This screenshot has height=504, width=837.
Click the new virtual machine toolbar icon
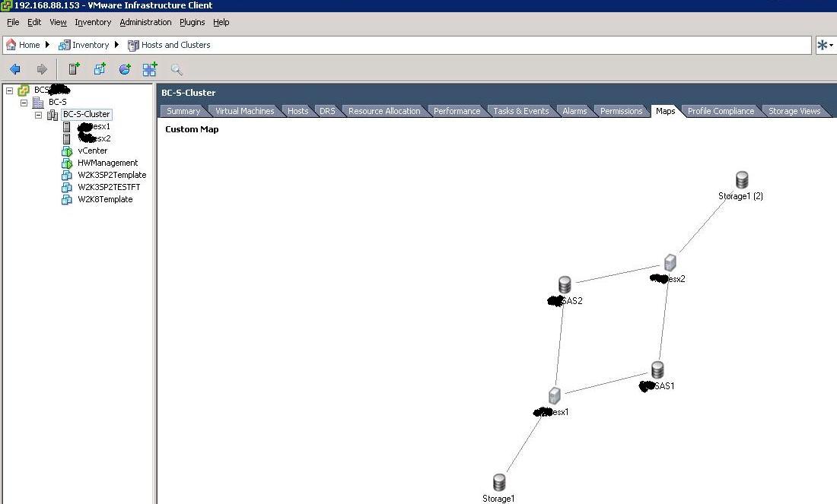99,68
